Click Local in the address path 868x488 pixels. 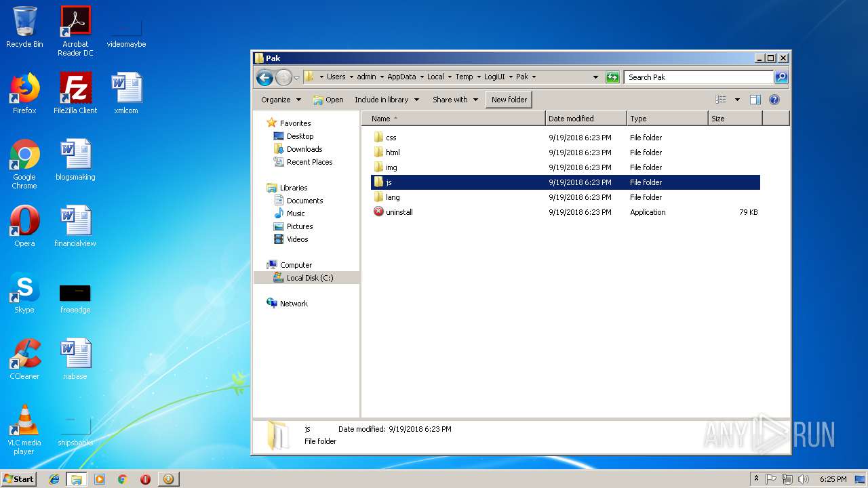435,77
